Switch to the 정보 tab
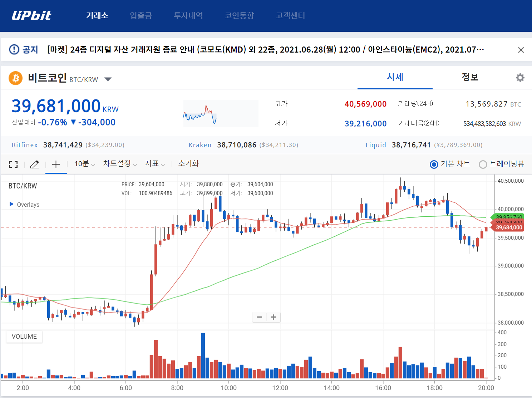 [470, 77]
